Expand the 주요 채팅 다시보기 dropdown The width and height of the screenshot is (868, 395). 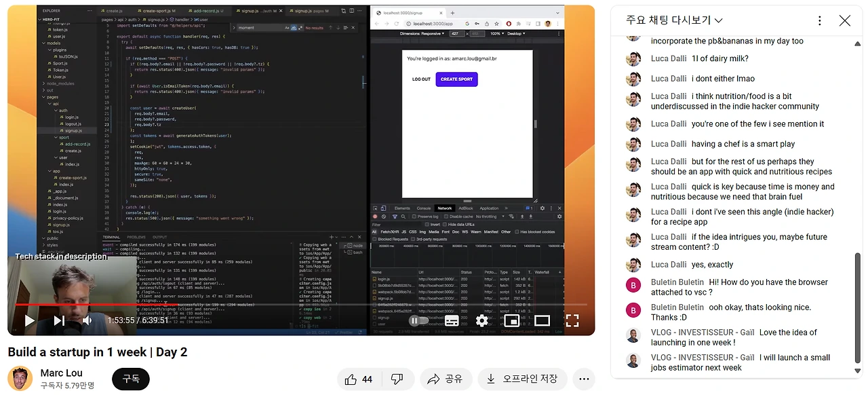tap(674, 21)
